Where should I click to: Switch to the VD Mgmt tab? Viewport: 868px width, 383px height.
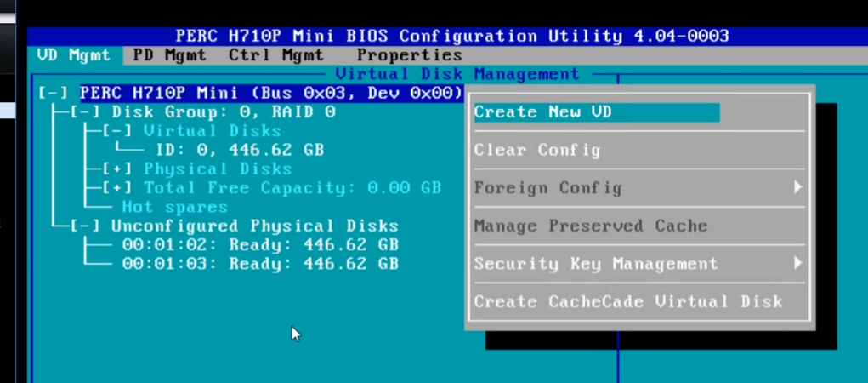(74, 55)
